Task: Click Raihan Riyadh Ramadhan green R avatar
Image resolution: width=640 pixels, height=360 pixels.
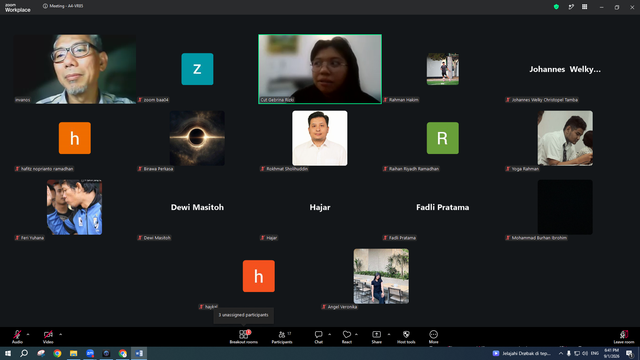Action: [442, 138]
